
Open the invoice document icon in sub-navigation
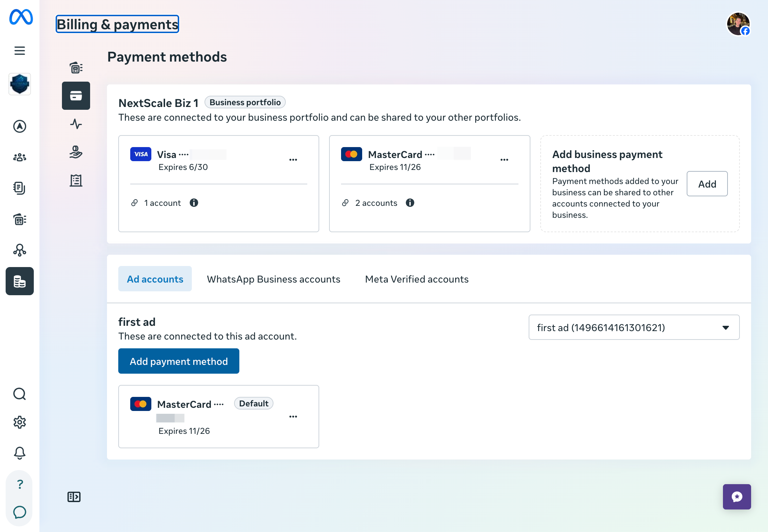(x=76, y=180)
